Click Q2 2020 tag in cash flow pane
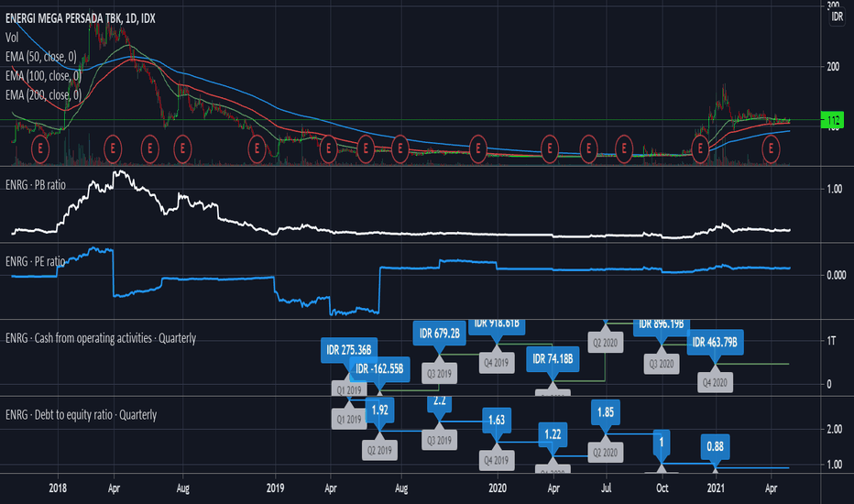Viewport: 854px width, 504px height. point(605,343)
